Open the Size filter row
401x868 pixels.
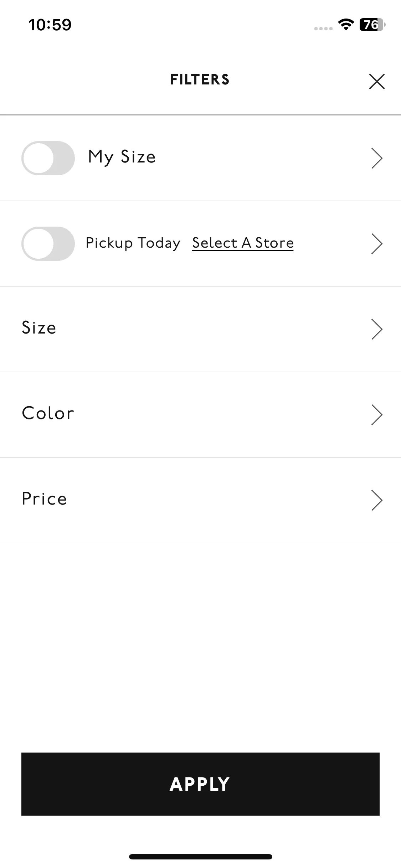point(200,329)
